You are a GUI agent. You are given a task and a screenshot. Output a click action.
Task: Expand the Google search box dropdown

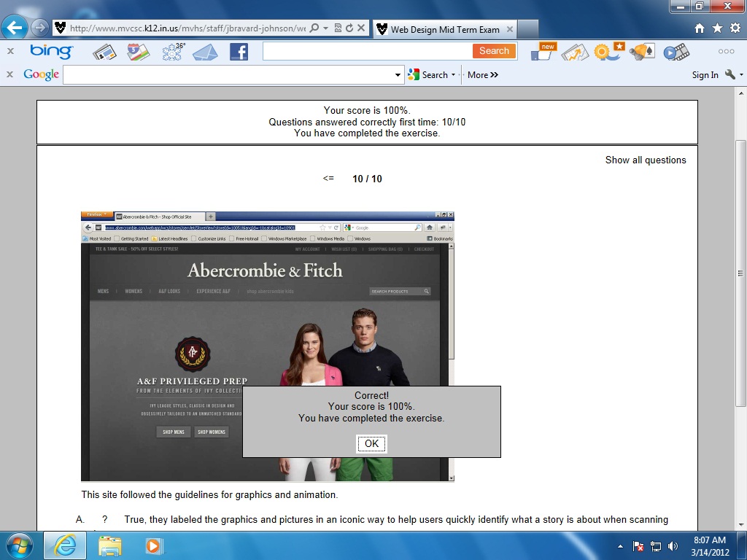tap(398, 74)
